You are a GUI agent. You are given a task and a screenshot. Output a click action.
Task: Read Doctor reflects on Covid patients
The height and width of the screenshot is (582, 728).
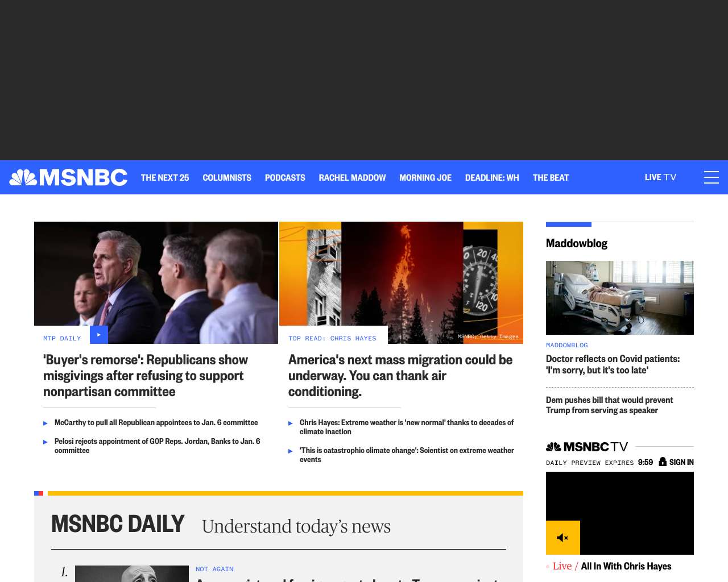pos(613,364)
